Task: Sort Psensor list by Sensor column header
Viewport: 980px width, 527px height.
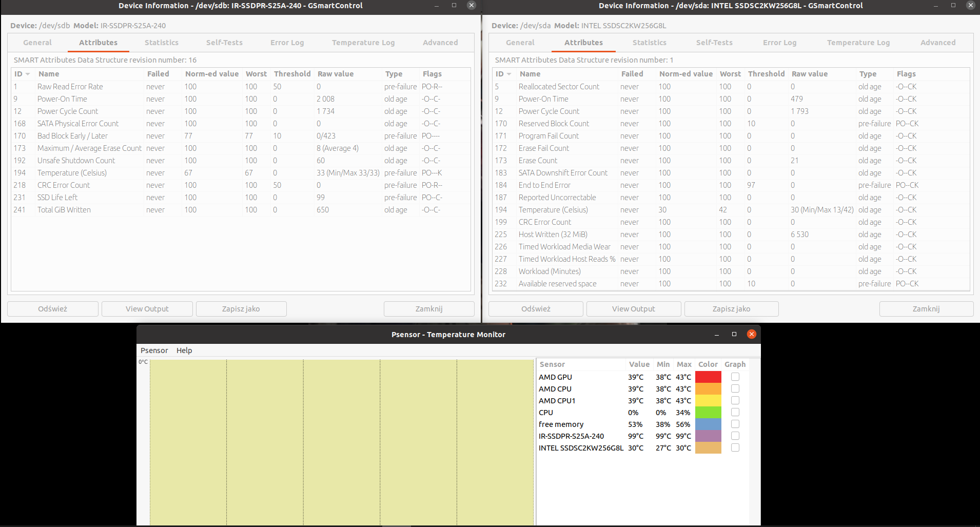Action: tap(581, 364)
